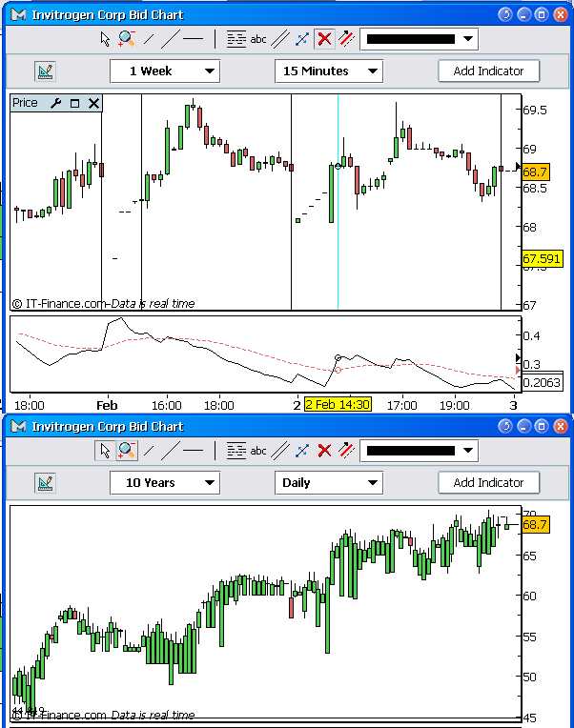The height and width of the screenshot is (728, 574).
Task: Click the Price panel label
Action: [x=25, y=103]
